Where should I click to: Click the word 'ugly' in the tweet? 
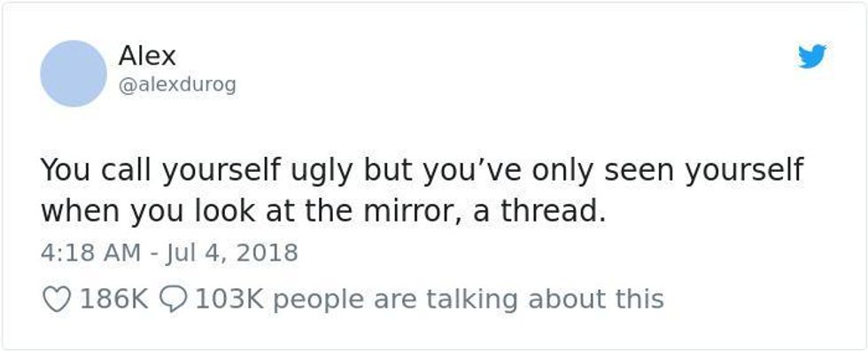coord(320,170)
